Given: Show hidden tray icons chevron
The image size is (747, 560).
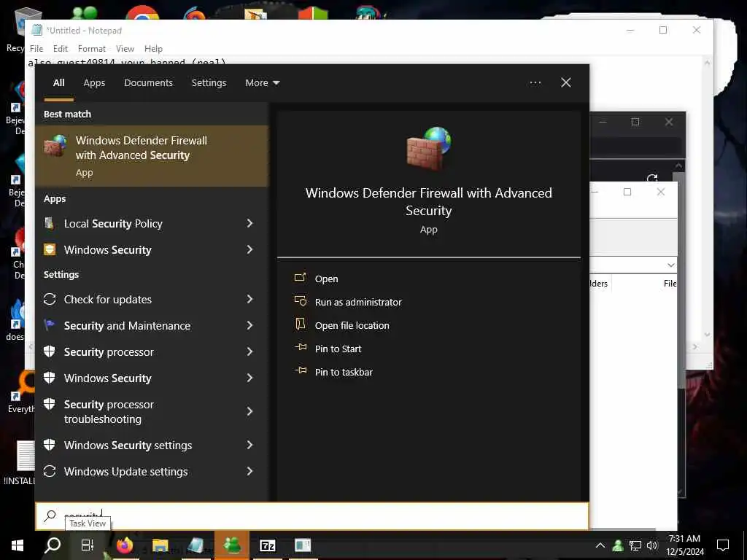Looking at the screenshot, I should [x=600, y=545].
